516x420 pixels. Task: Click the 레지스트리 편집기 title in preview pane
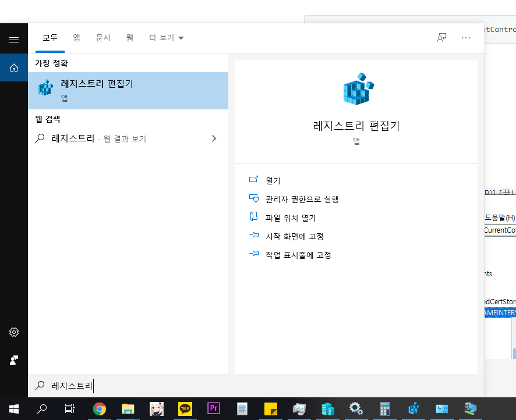pos(356,126)
